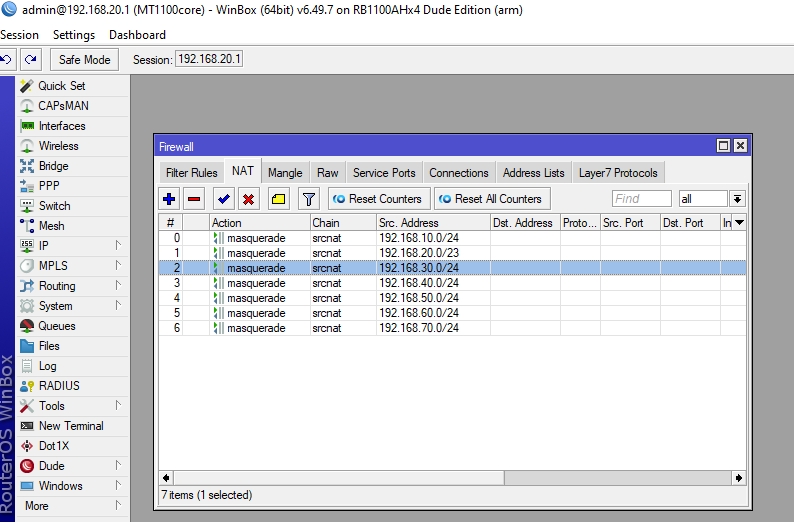Open Bridge from sidebar
Screen dimensions: 794x522
(x=72, y=166)
